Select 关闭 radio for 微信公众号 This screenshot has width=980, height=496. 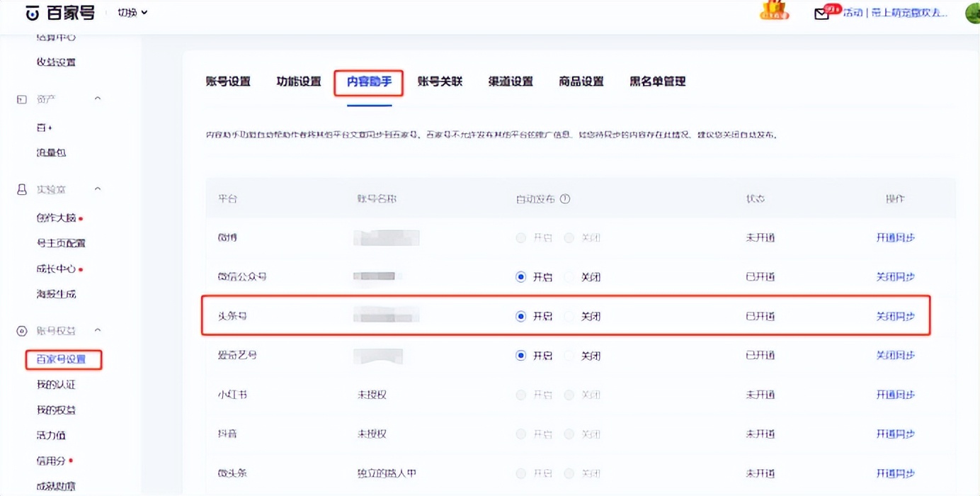coord(569,277)
